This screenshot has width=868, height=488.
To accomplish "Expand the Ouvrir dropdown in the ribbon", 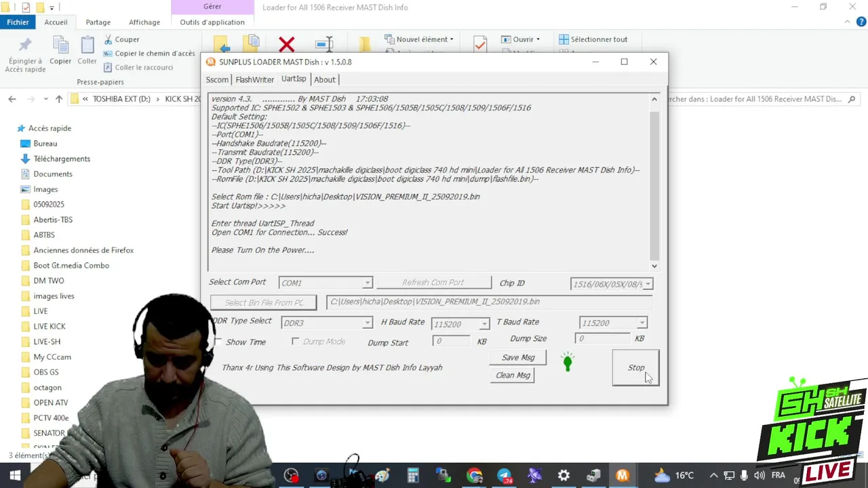I will coord(538,39).
